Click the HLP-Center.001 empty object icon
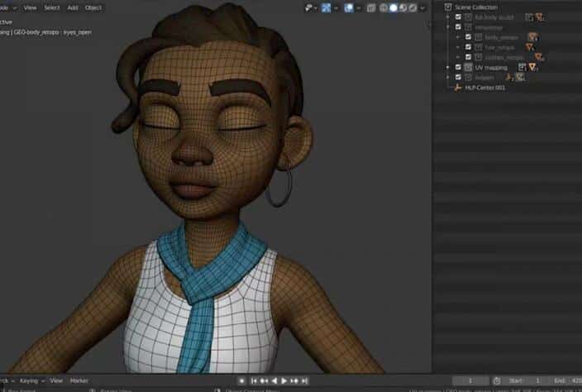This screenshot has width=582, height=392. click(459, 87)
